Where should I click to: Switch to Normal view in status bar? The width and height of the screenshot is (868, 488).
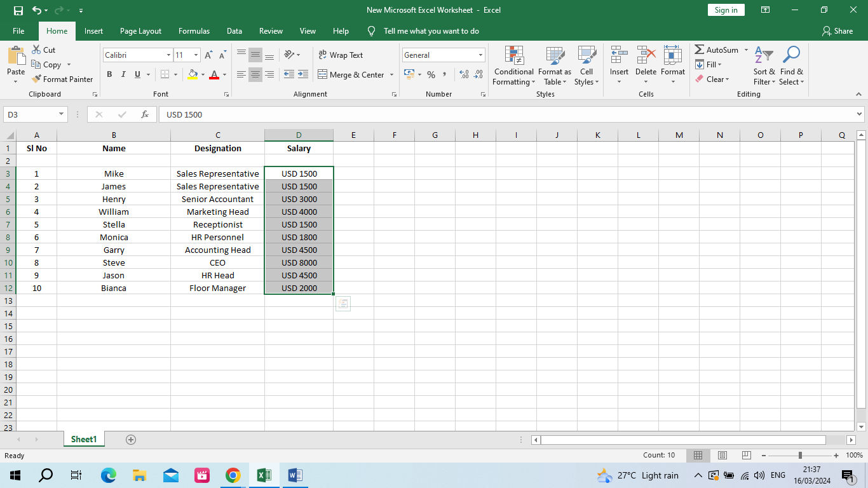tap(698, 455)
